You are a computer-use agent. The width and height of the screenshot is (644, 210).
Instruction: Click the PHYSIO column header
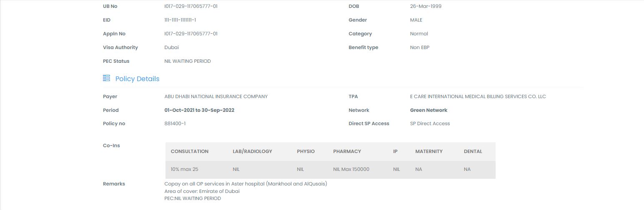306,151
